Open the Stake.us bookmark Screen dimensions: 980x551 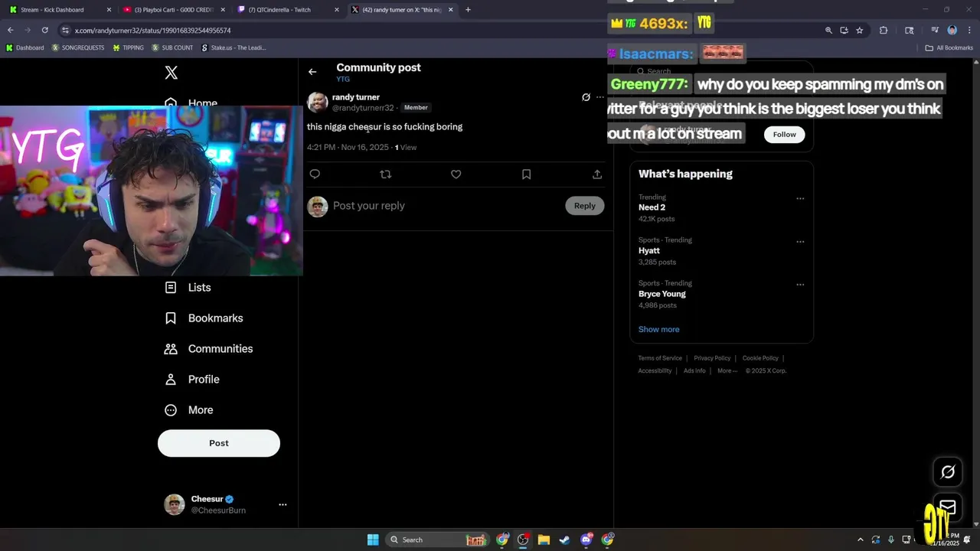pyautogui.click(x=234, y=48)
